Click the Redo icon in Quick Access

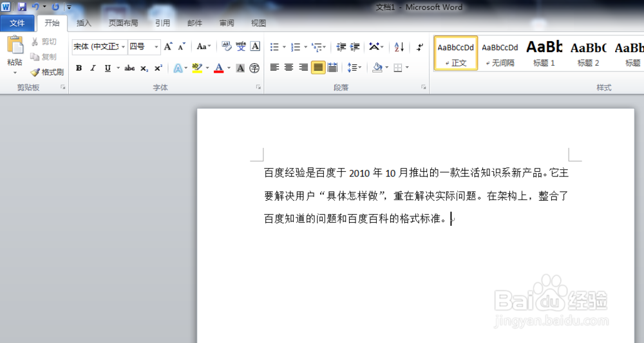tap(56, 7)
